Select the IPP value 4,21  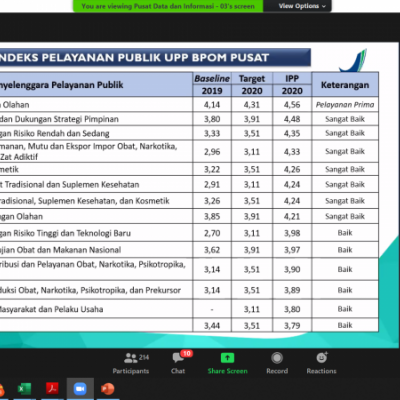pos(292,216)
